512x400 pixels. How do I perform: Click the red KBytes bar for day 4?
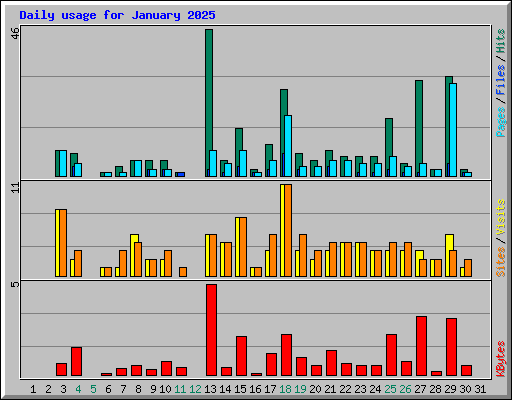(x=76, y=362)
